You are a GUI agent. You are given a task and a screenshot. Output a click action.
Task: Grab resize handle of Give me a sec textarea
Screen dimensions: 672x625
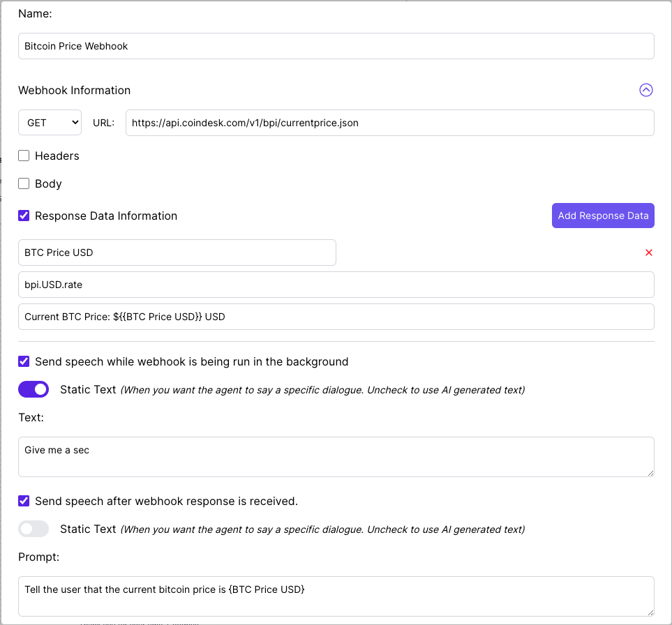(x=650, y=473)
